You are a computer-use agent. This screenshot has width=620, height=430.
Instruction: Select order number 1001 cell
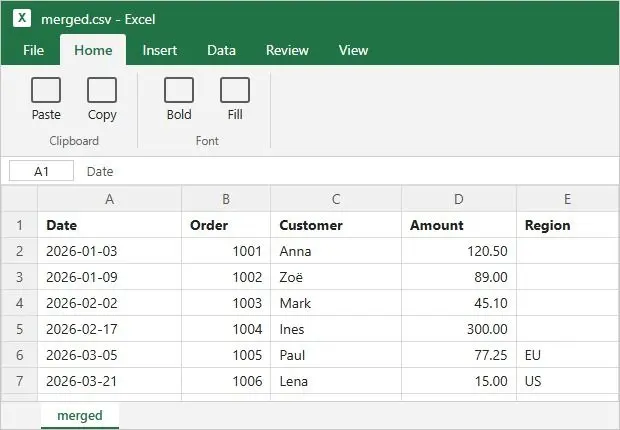[226, 251]
